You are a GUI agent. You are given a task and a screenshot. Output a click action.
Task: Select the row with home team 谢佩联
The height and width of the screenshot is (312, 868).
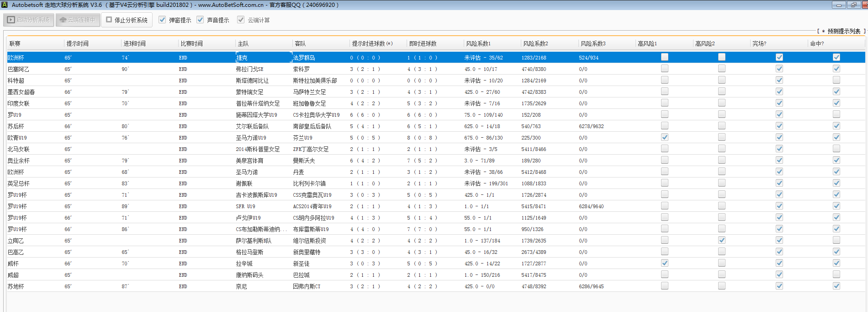point(244,183)
